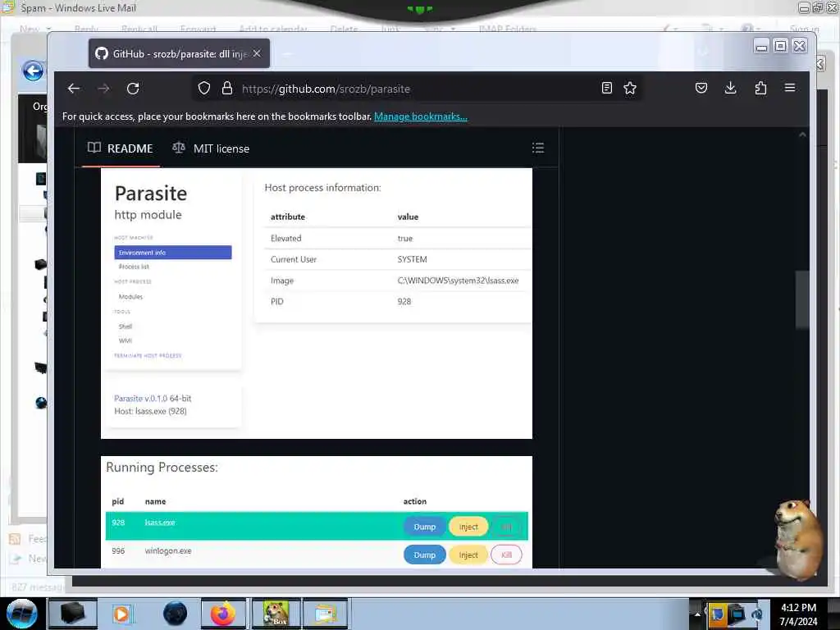This screenshot has height=630, width=840.
Task: Click the winlogon.exe process name
Action: coord(168,550)
